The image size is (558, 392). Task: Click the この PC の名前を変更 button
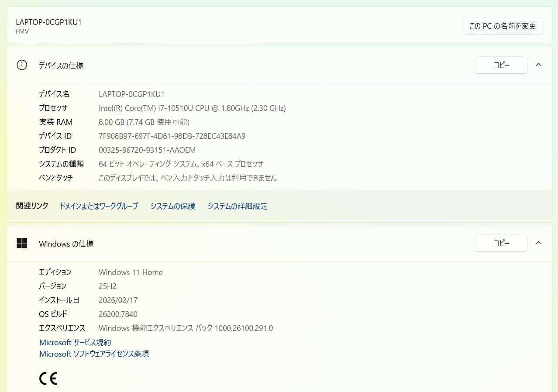tap(503, 26)
